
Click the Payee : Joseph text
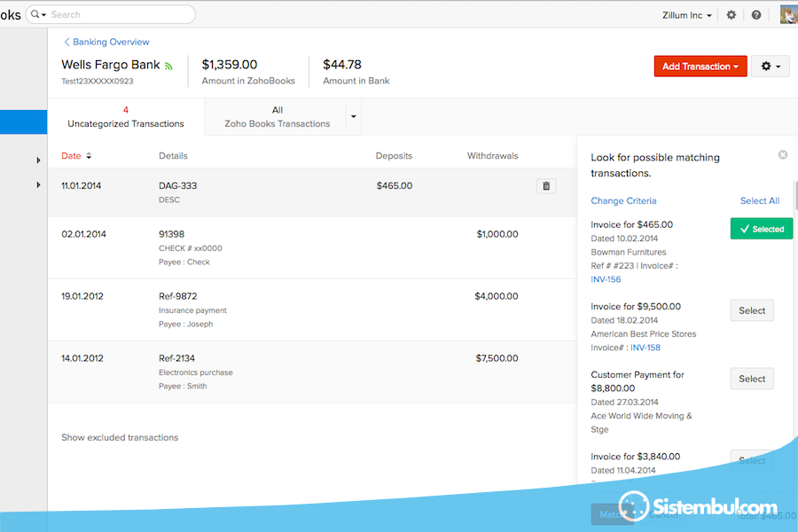186,324
